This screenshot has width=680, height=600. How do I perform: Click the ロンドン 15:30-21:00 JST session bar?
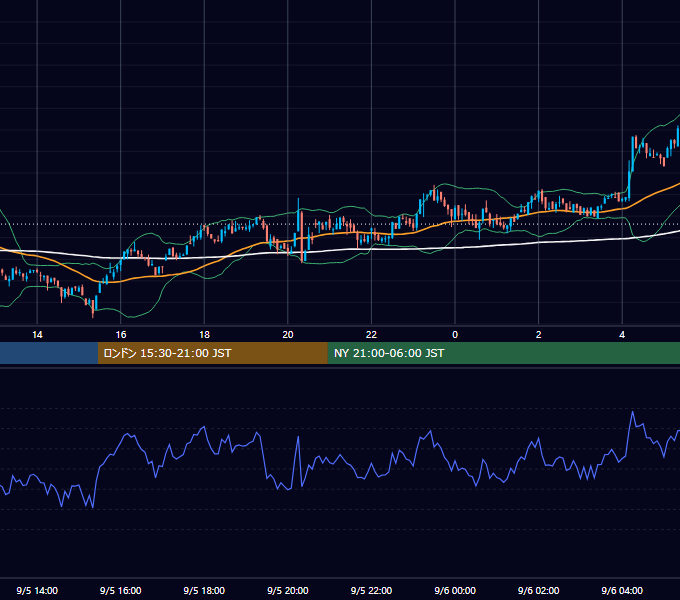click(212, 353)
